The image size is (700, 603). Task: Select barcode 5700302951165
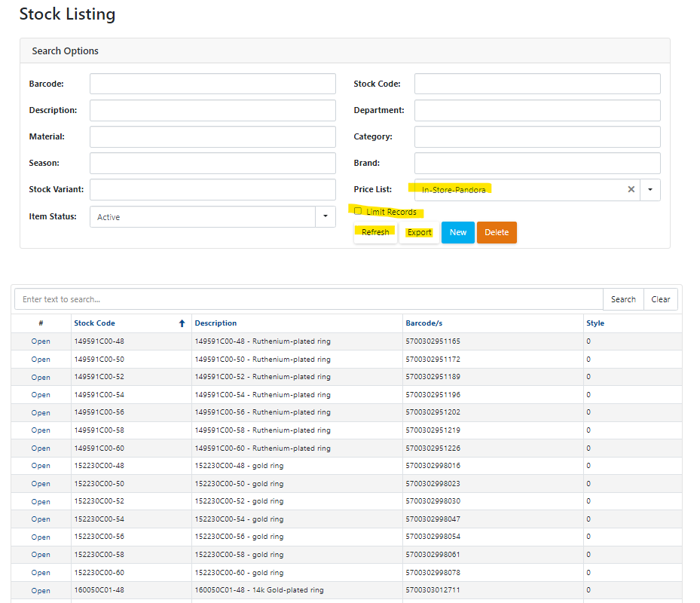click(433, 341)
